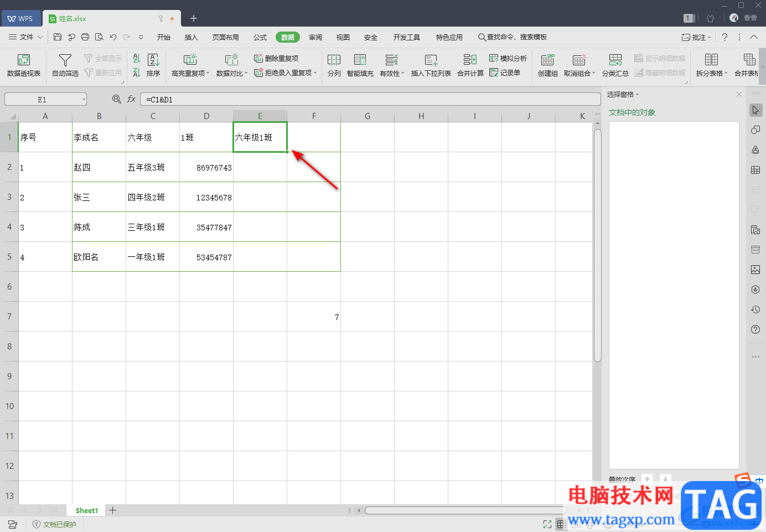Open the image panel icon in right sidebar
The image size is (766, 532).
pos(755,270)
